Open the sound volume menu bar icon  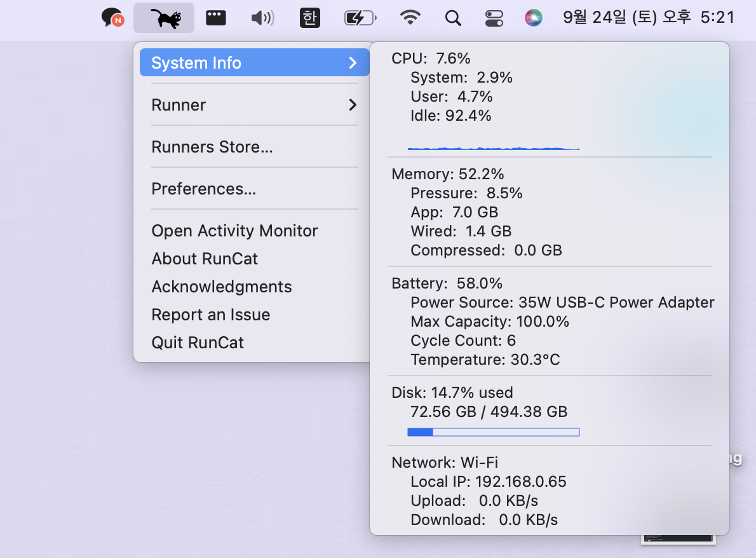(263, 18)
